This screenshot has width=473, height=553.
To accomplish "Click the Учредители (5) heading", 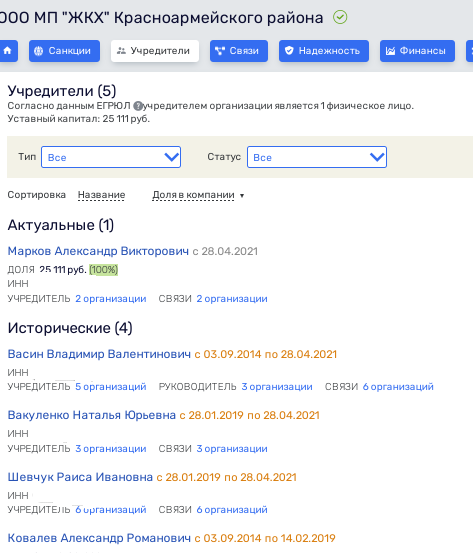I will pyautogui.click(x=62, y=91).
